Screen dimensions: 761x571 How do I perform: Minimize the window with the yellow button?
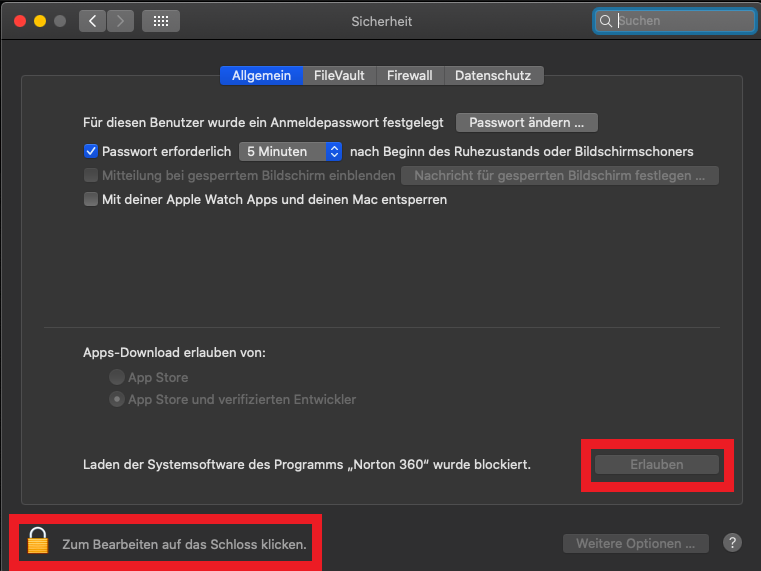(40, 21)
